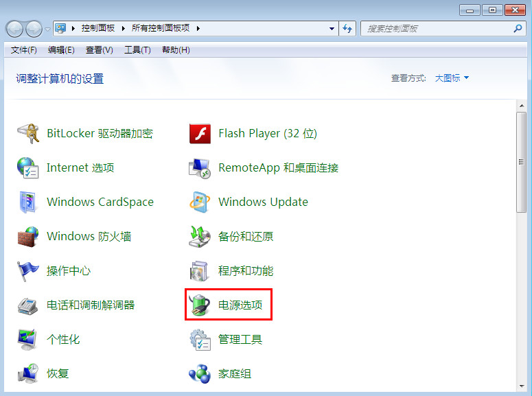Click the 搜索控制面板 search field
This screenshot has width=532, height=396.
click(437, 29)
